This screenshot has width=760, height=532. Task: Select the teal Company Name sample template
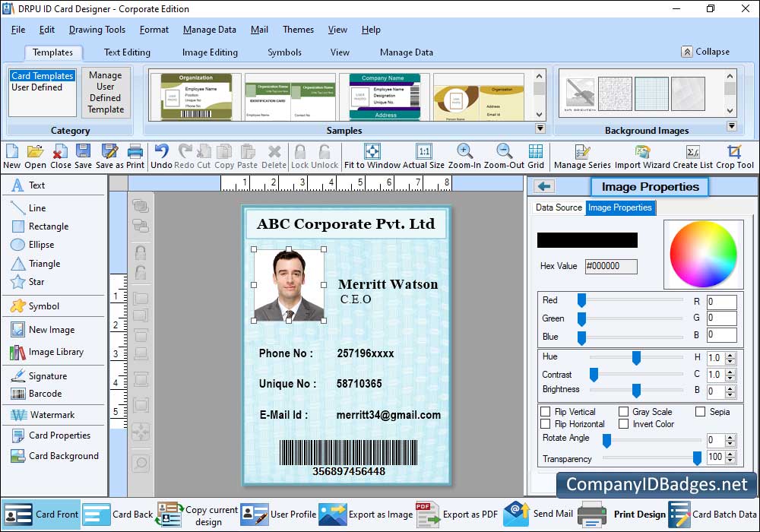[385, 97]
